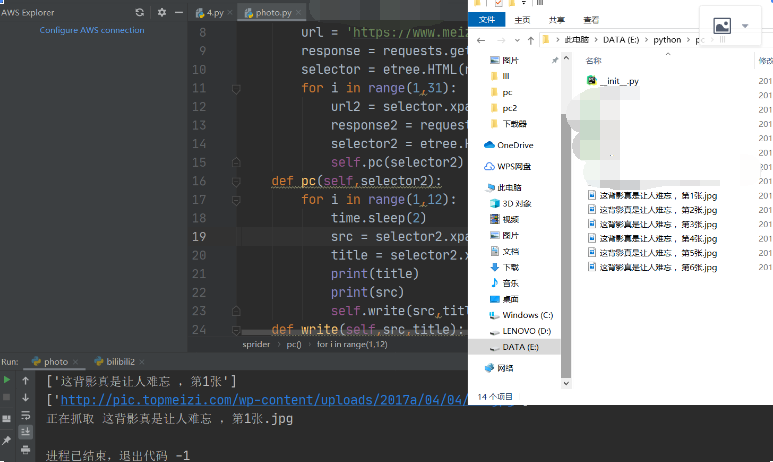Expand the image widget dropdown arrow
Image resolution: width=773 pixels, height=462 pixels.
745,27
